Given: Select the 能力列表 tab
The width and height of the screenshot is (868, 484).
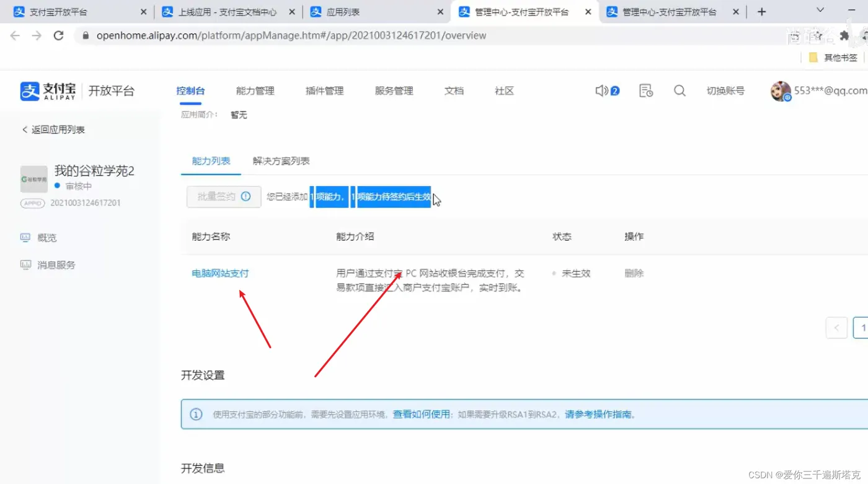Looking at the screenshot, I should pyautogui.click(x=211, y=161).
